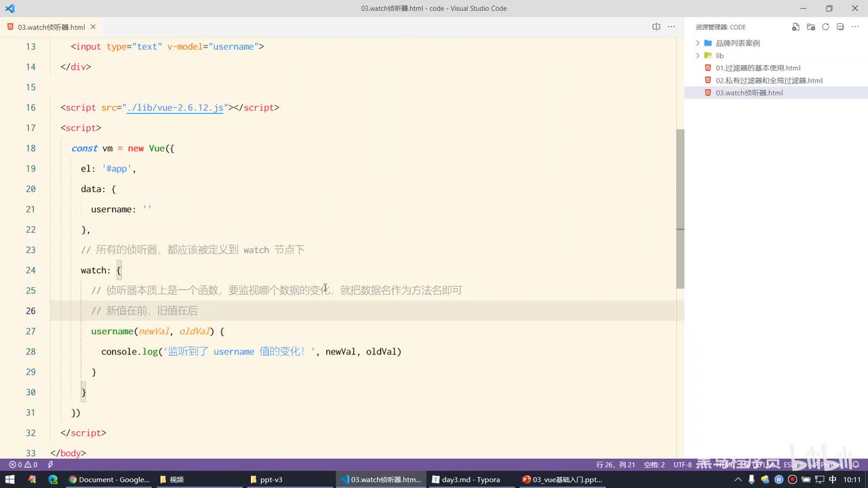The height and width of the screenshot is (488, 868).
Task: Click line 26, column 21 status entry
Action: coord(616,465)
